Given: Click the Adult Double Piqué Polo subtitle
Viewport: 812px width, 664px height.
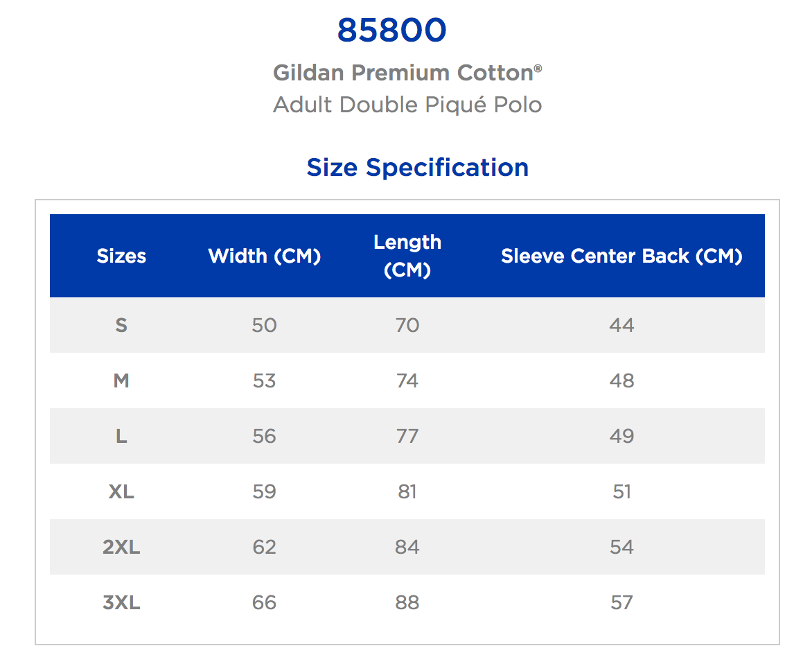Looking at the screenshot, I should pyautogui.click(x=407, y=105).
